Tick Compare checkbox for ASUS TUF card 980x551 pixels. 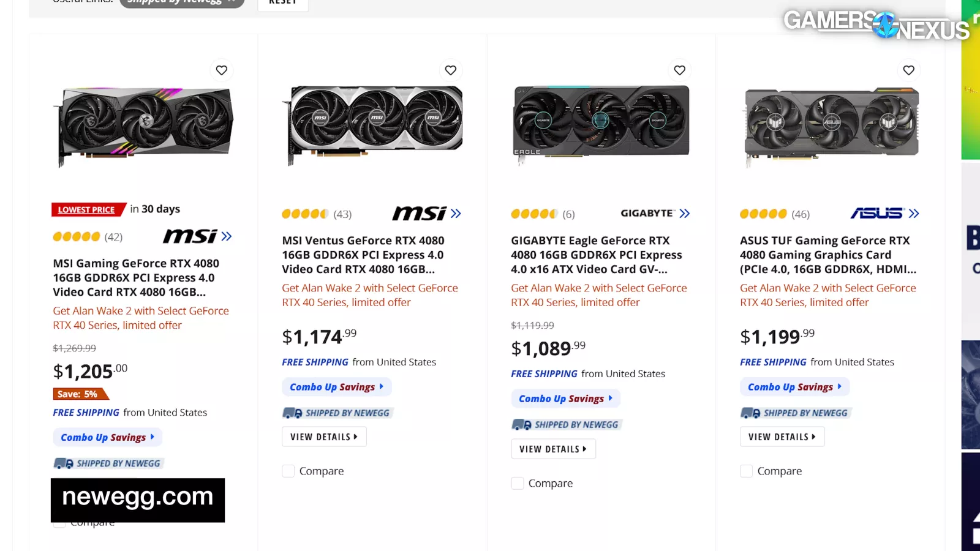click(747, 471)
